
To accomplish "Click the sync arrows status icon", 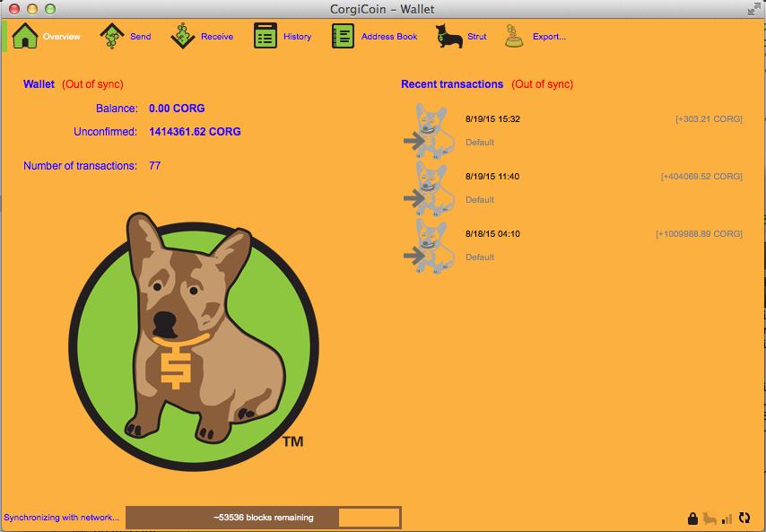I will (x=744, y=519).
